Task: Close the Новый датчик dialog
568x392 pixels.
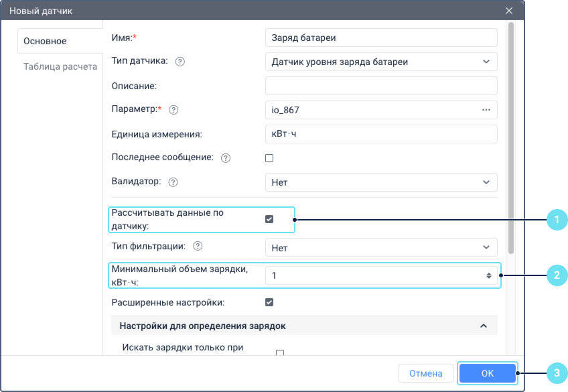Action: point(509,11)
